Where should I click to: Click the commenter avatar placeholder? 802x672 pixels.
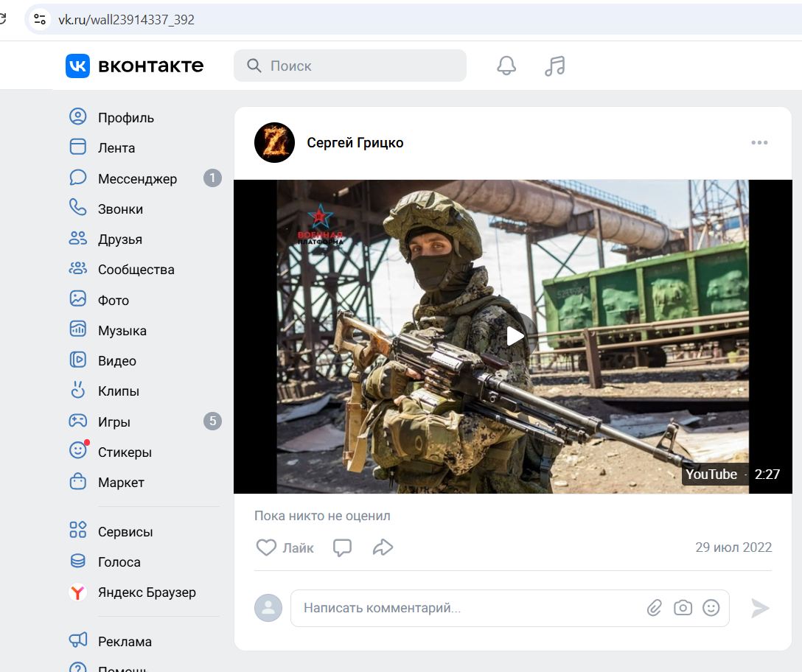tap(268, 608)
